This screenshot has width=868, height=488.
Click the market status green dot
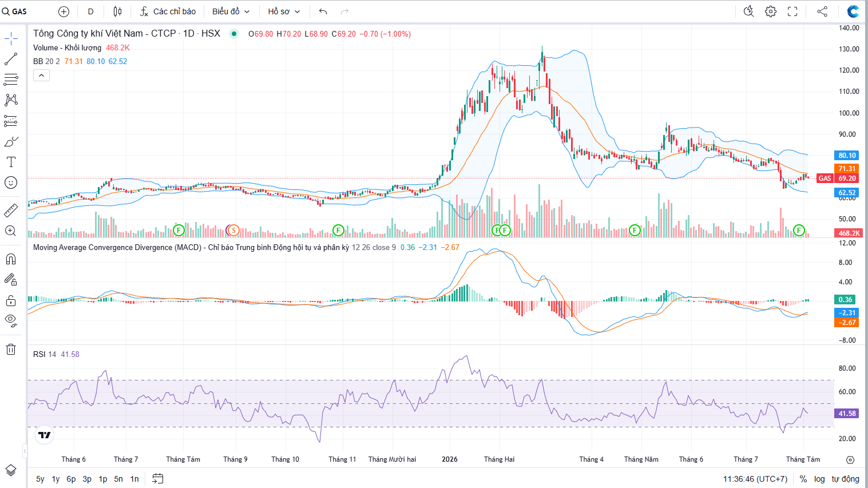coord(234,34)
